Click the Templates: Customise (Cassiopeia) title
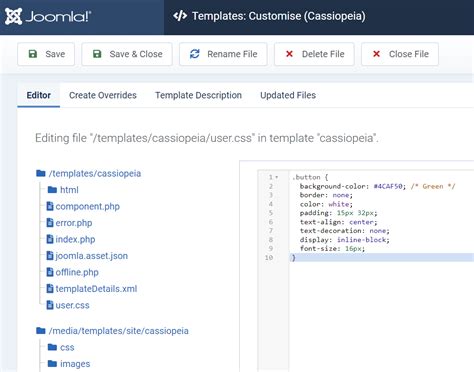474x372 pixels. click(x=279, y=16)
